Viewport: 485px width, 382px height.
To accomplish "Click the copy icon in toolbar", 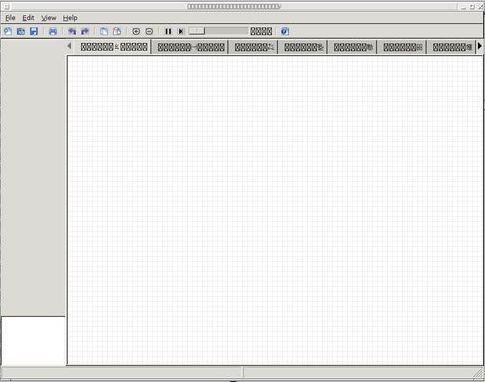I will coord(104,32).
